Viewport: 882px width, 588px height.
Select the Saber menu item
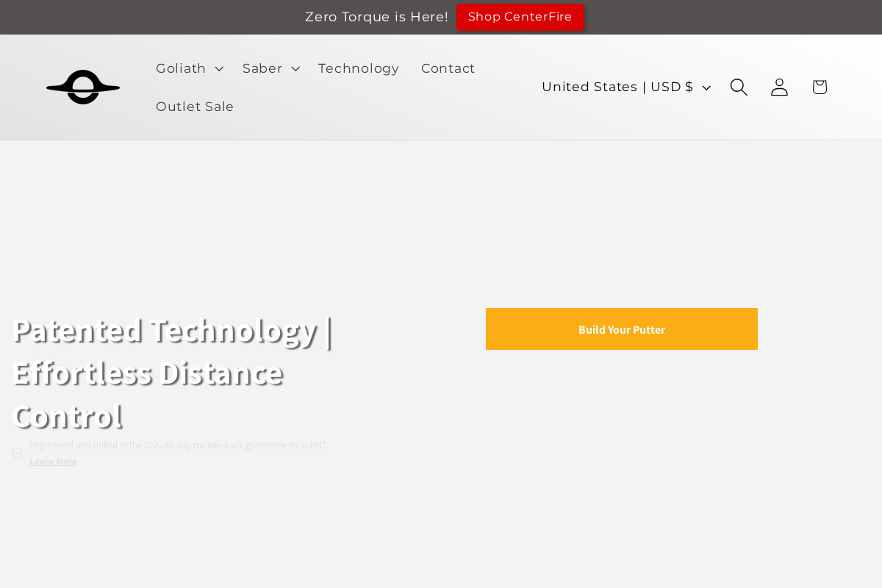point(262,68)
